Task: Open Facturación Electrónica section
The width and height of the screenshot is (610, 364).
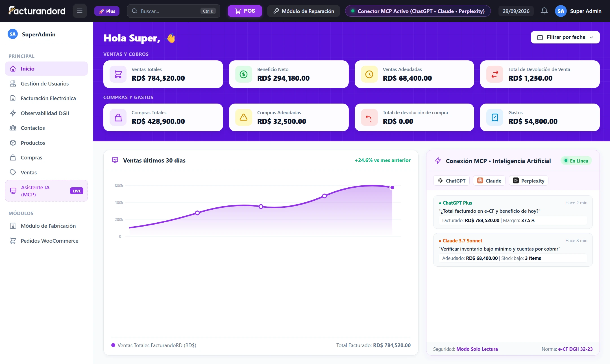Action: 46,98
